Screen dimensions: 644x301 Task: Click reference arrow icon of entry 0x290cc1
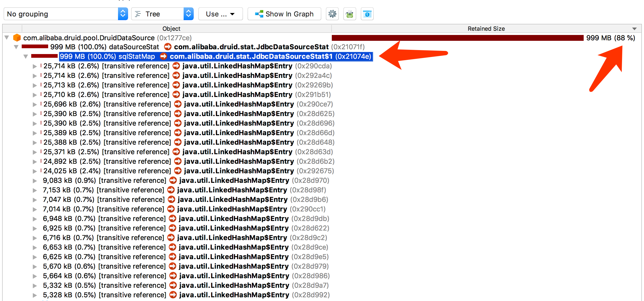click(x=171, y=209)
